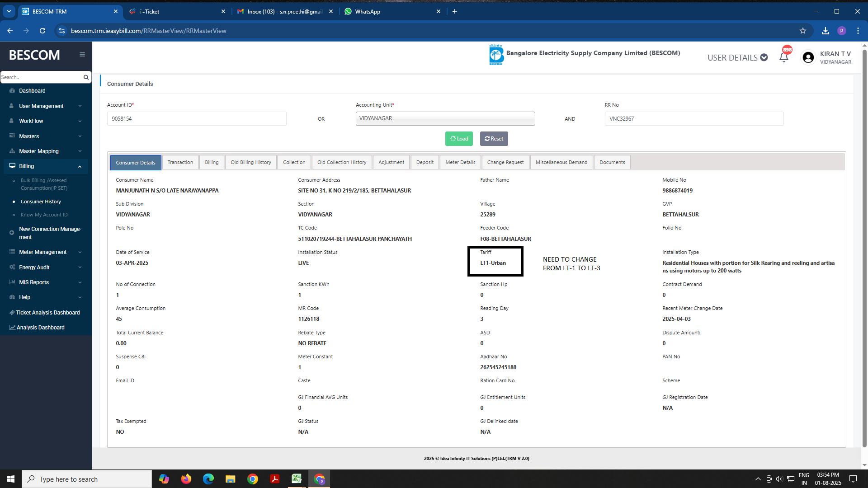The height and width of the screenshot is (488, 868).
Task: Click the notification bell icon
Action: [x=783, y=57]
